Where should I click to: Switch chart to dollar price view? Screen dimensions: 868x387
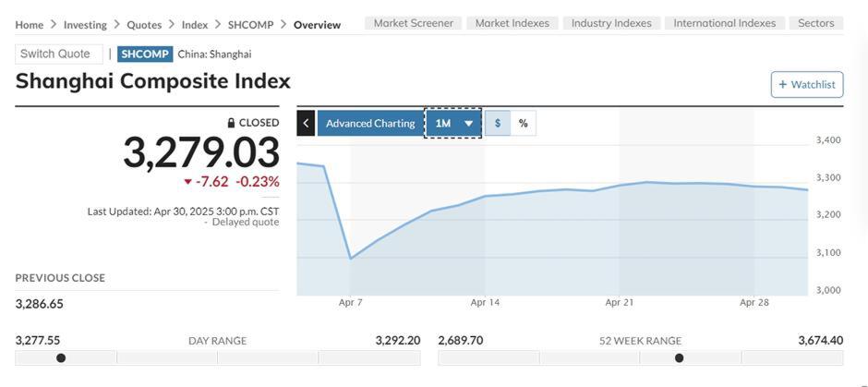(x=498, y=123)
